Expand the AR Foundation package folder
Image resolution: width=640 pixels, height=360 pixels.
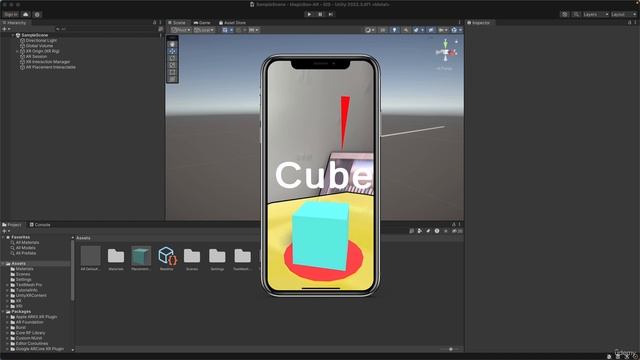7,322
